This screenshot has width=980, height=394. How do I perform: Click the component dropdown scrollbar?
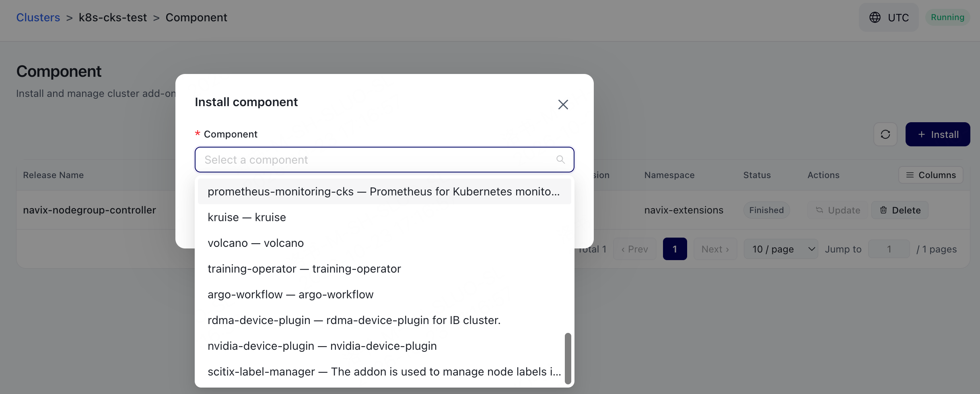[568, 358]
